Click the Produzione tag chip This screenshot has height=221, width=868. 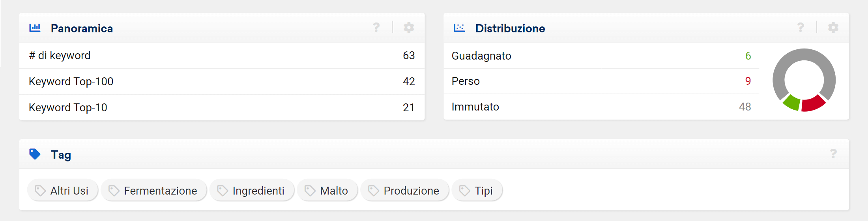[x=404, y=191]
